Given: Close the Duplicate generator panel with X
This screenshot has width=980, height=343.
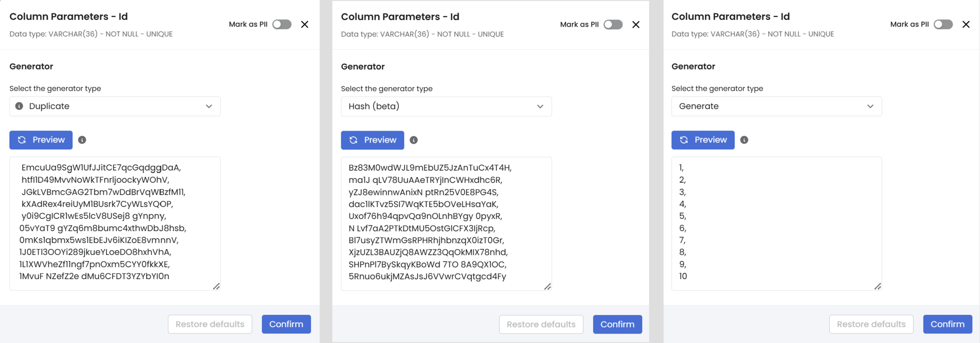Looking at the screenshot, I should point(305,24).
